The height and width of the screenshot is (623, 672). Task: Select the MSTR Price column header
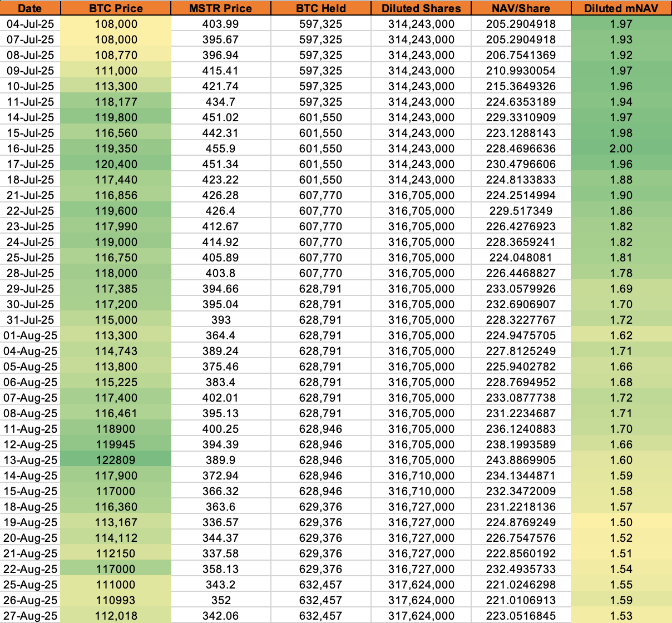[220, 8]
